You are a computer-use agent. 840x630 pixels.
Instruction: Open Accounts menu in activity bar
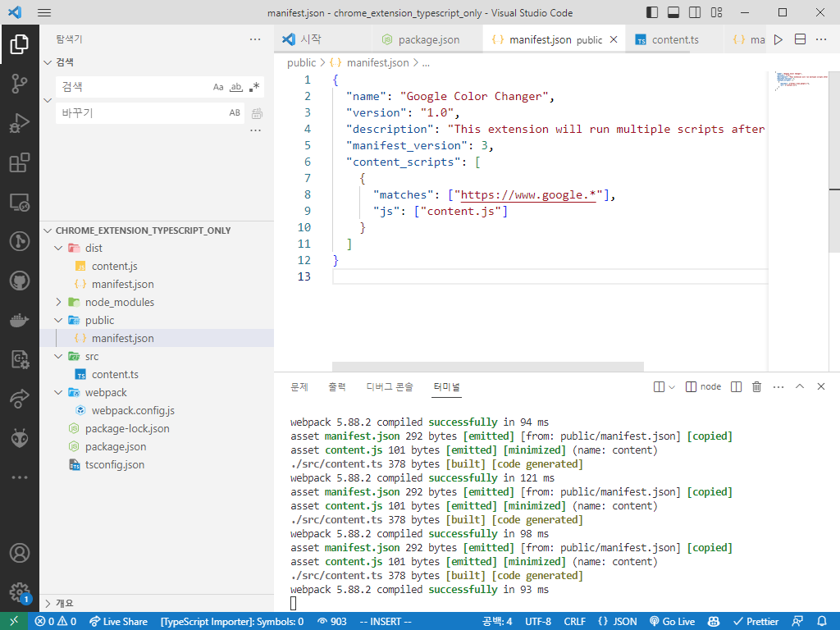(x=20, y=553)
